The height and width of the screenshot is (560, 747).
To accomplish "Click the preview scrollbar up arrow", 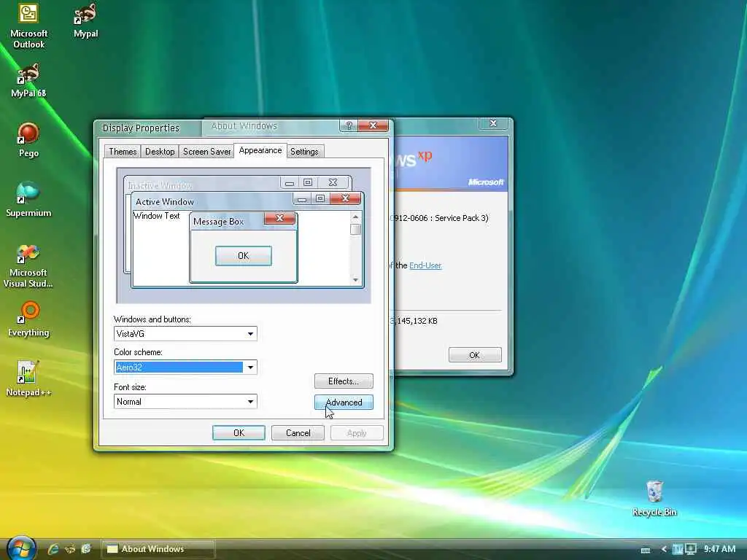I will click(x=355, y=217).
